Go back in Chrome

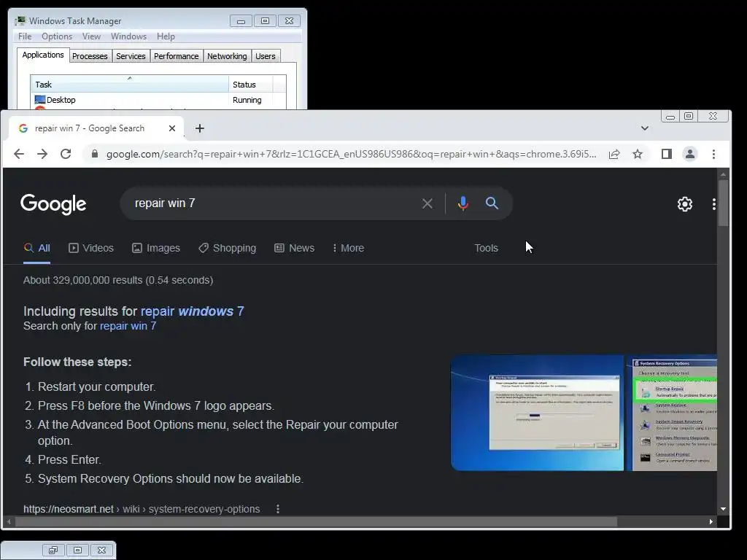click(18, 154)
